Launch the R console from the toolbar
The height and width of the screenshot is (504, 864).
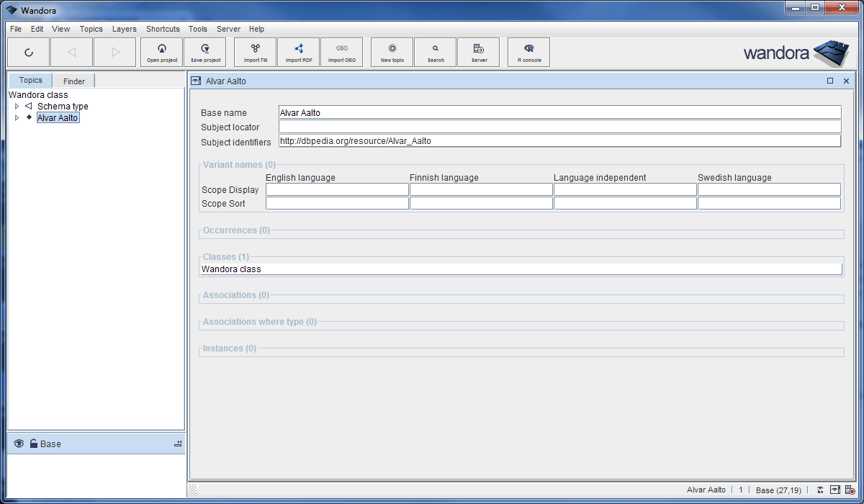tap(528, 51)
